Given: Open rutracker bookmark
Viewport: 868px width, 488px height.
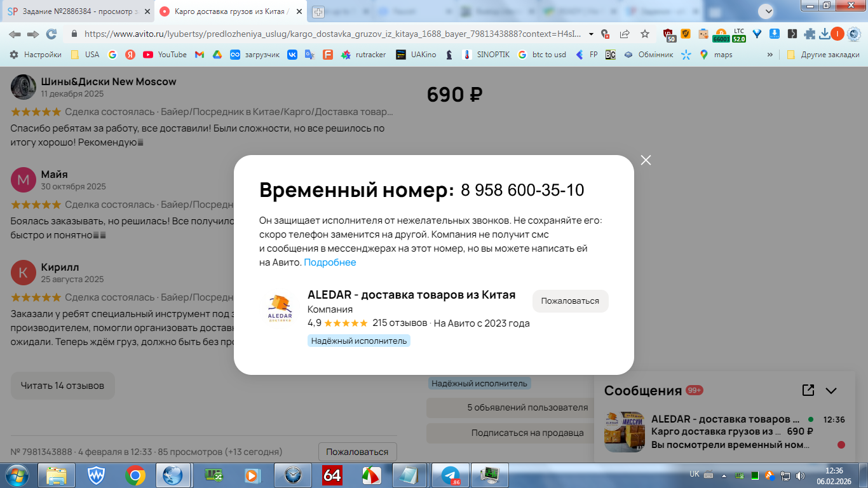Looking at the screenshot, I should (x=363, y=55).
